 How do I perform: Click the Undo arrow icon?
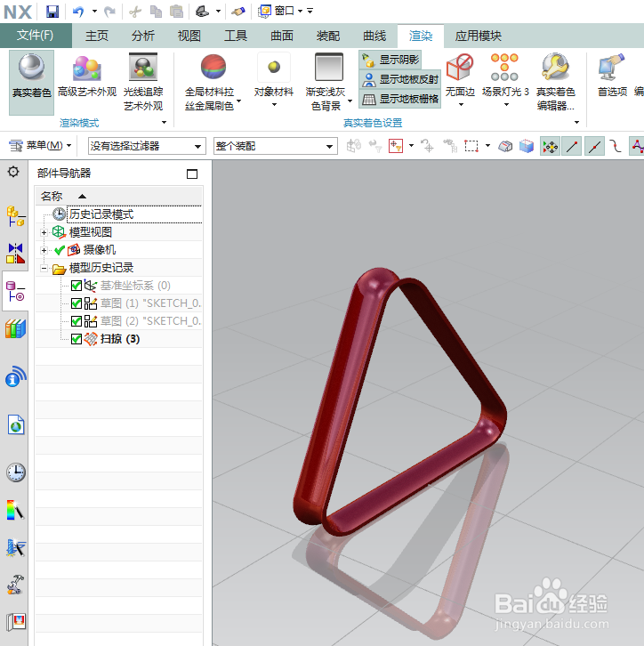(x=78, y=12)
